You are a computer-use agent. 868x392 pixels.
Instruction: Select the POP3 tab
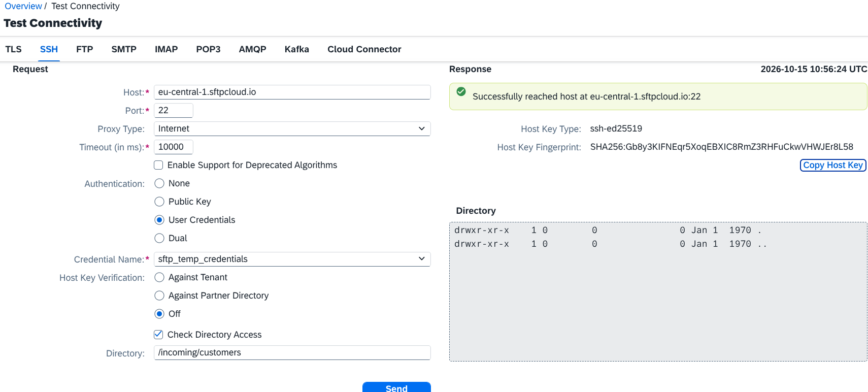pyautogui.click(x=208, y=49)
